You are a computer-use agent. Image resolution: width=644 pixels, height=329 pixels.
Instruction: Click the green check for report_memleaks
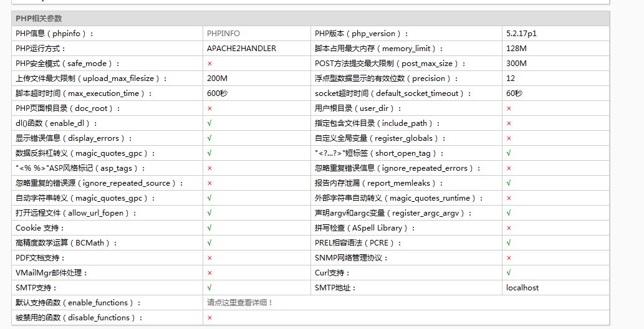point(509,183)
